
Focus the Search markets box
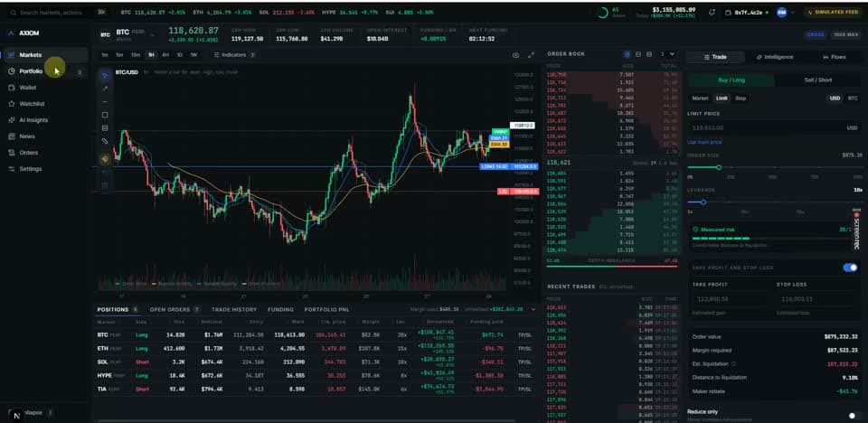57,12
